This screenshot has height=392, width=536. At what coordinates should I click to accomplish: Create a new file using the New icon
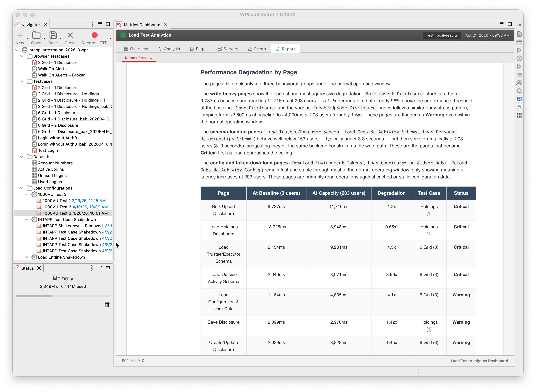coord(20,35)
